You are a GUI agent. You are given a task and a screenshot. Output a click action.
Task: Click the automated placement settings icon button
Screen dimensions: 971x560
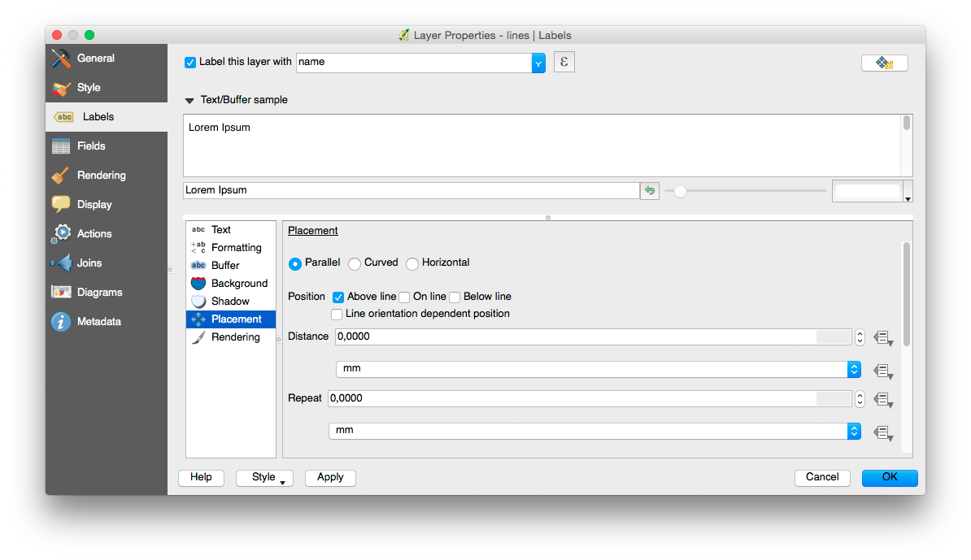click(884, 63)
